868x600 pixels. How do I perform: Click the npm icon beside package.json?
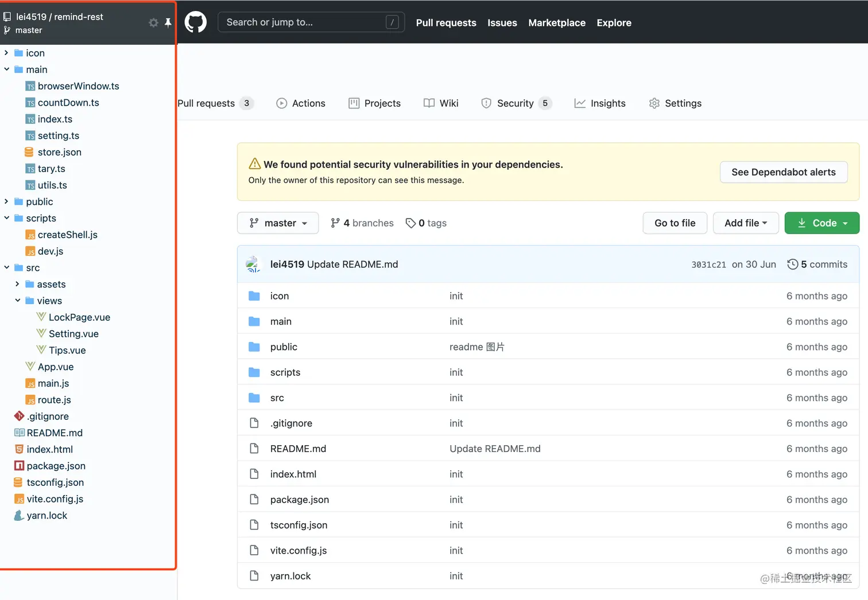[19, 466]
